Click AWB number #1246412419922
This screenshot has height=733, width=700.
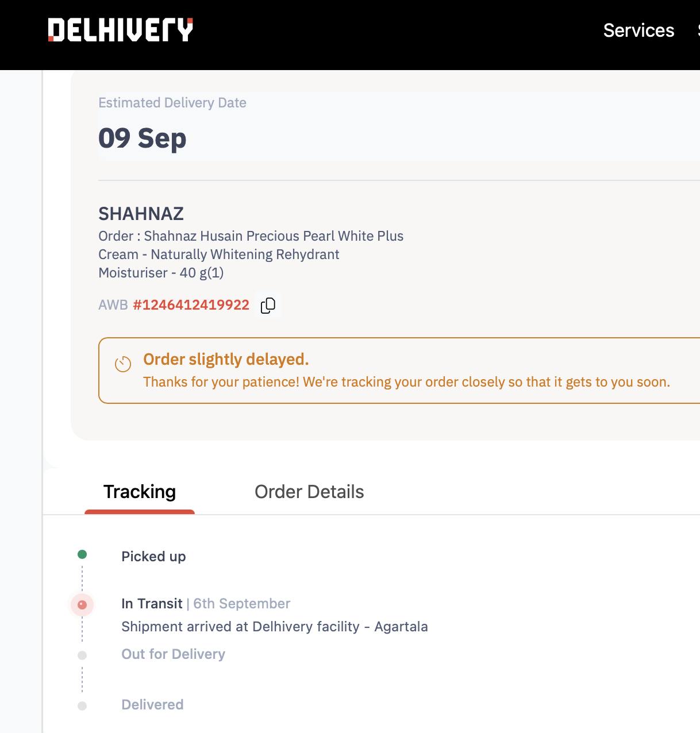[191, 305]
